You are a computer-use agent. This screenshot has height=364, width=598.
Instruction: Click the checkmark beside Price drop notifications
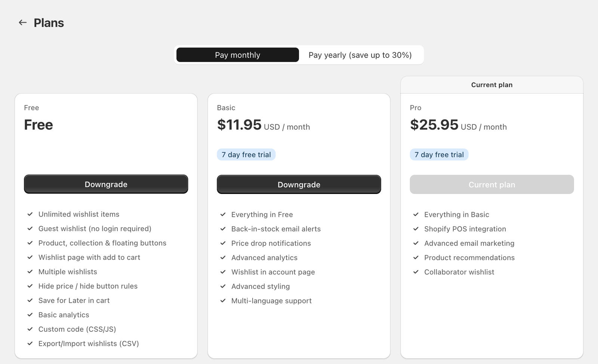point(223,243)
